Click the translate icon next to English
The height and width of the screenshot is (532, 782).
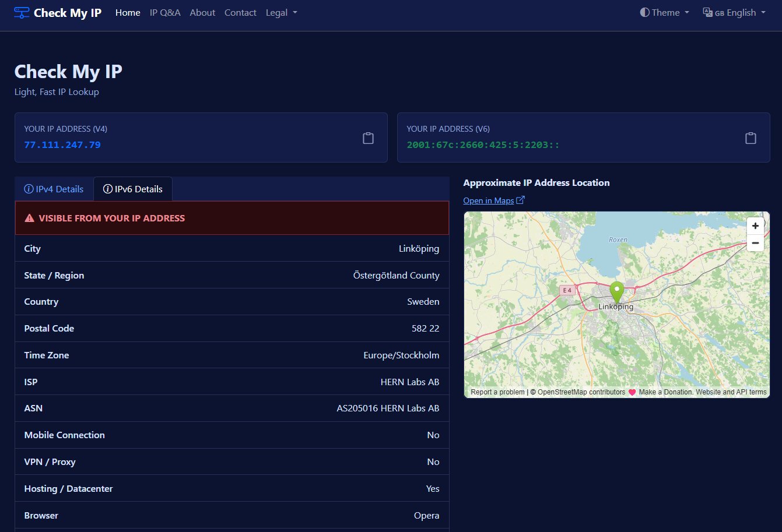pyautogui.click(x=707, y=12)
